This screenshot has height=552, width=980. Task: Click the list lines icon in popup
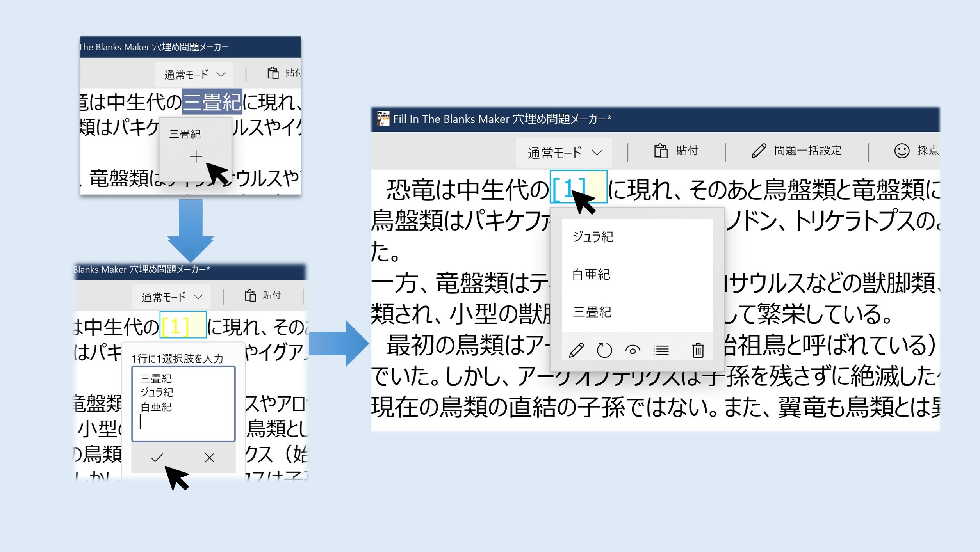click(x=661, y=350)
